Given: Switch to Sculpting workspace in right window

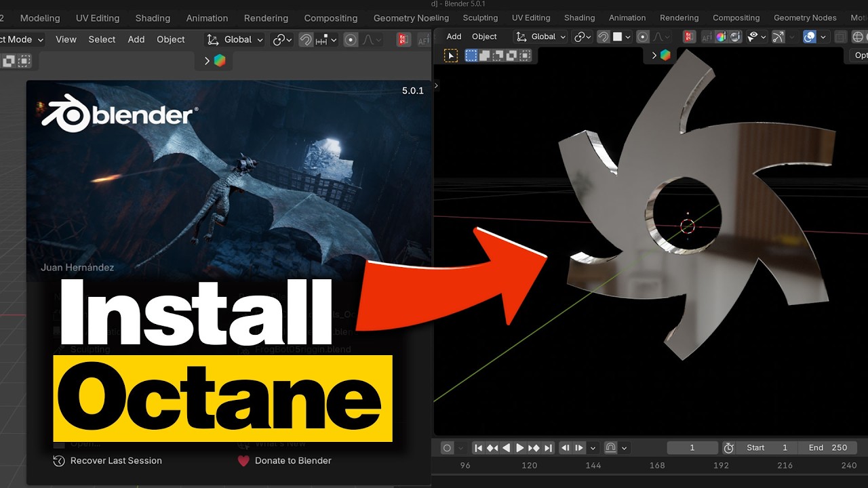Looking at the screenshot, I should pos(480,18).
